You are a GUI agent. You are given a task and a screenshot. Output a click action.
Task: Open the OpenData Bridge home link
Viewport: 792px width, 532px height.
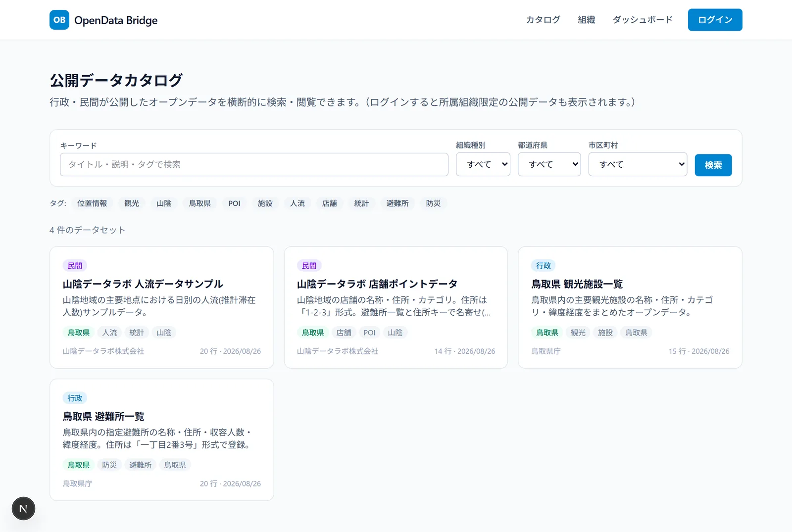[x=103, y=20]
